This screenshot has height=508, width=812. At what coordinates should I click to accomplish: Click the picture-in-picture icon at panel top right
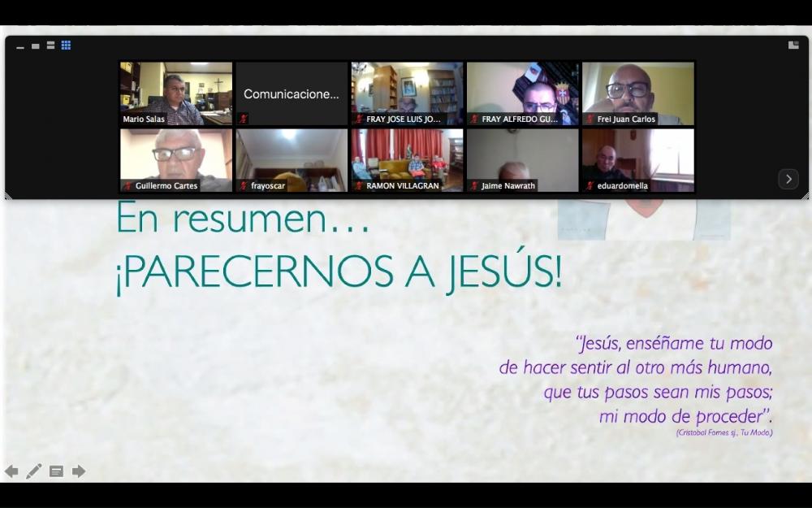click(793, 46)
